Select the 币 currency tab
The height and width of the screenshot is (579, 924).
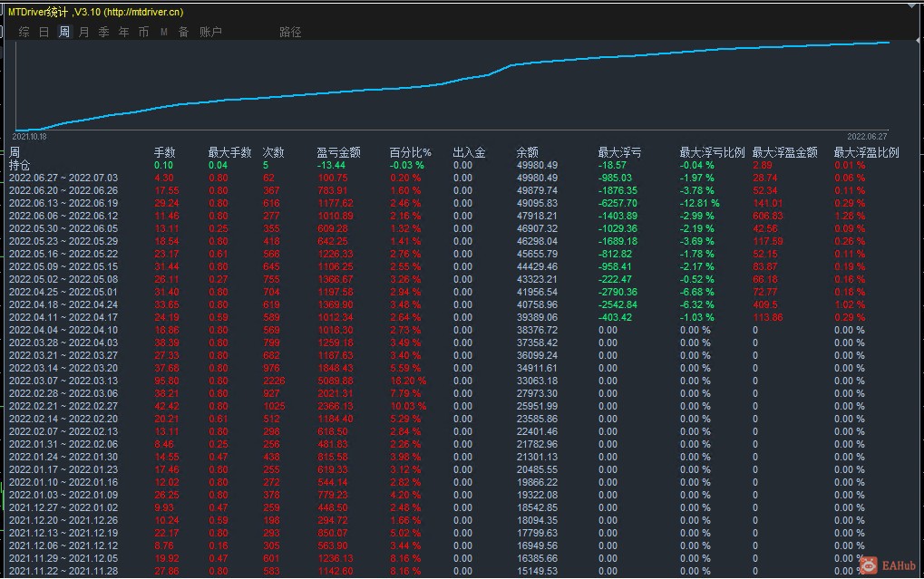click(x=144, y=32)
